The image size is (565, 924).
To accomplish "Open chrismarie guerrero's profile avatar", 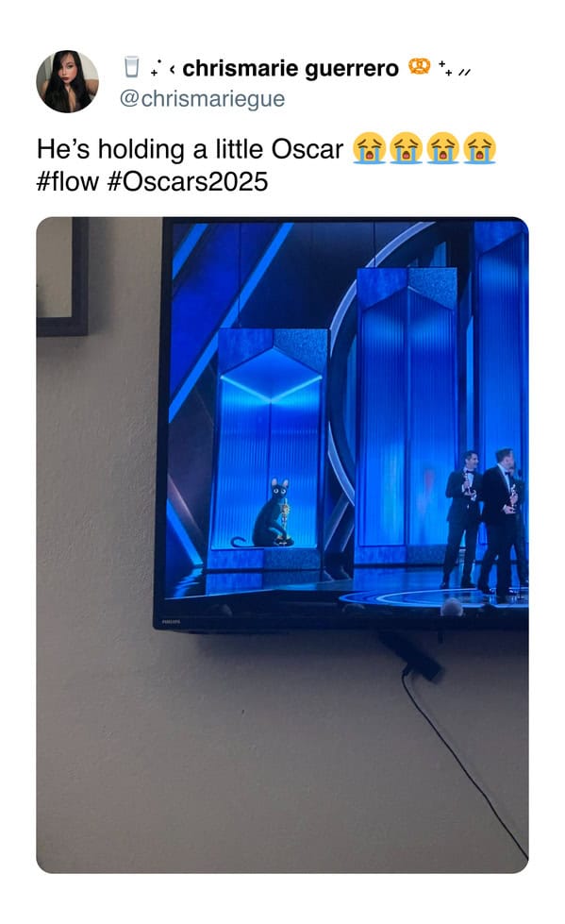I will point(67,81).
